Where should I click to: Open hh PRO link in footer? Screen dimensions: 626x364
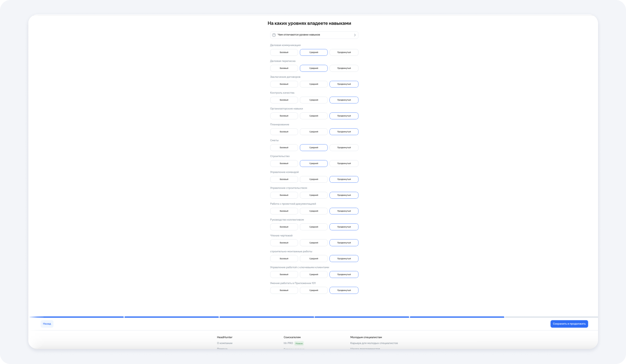click(x=288, y=343)
